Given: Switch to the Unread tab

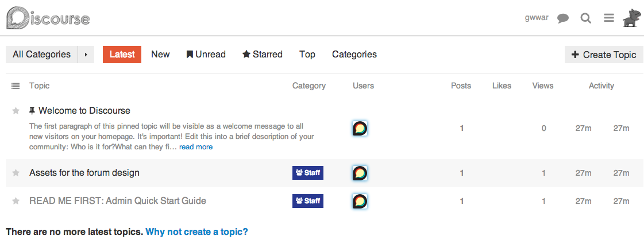Looking at the screenshot, I should pyautogui.click(x=206, y=55).
